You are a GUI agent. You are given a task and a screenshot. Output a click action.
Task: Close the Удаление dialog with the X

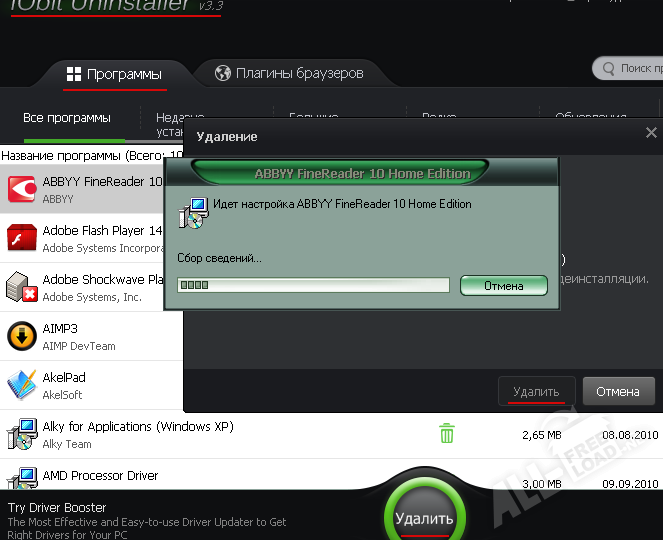(x=651, y=133)
